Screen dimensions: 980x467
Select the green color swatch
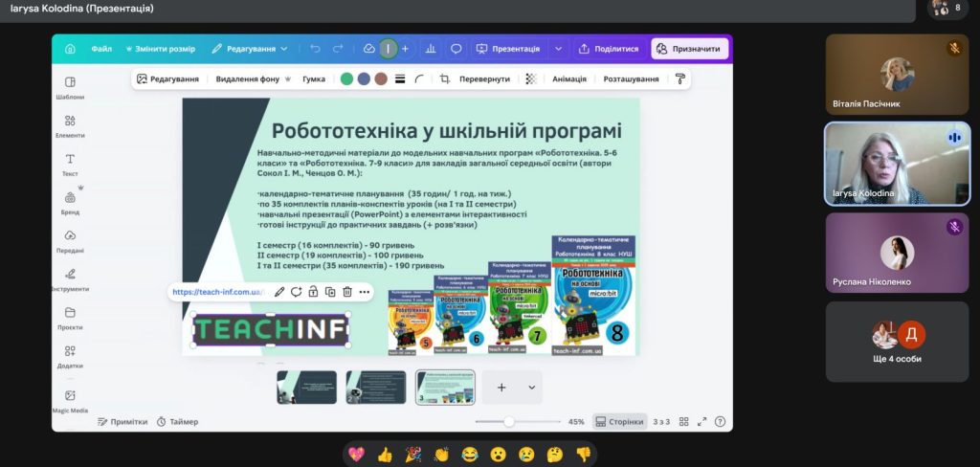[x=346, y=78]
